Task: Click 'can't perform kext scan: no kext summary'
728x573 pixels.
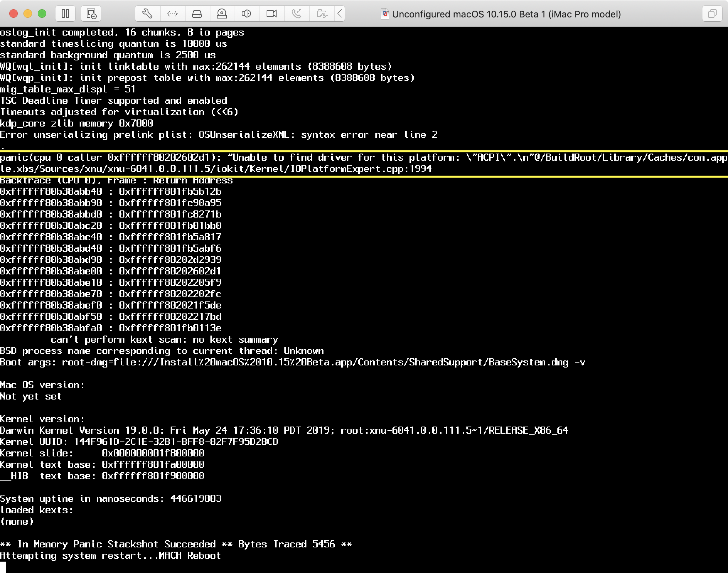Action: pos(165,339)
